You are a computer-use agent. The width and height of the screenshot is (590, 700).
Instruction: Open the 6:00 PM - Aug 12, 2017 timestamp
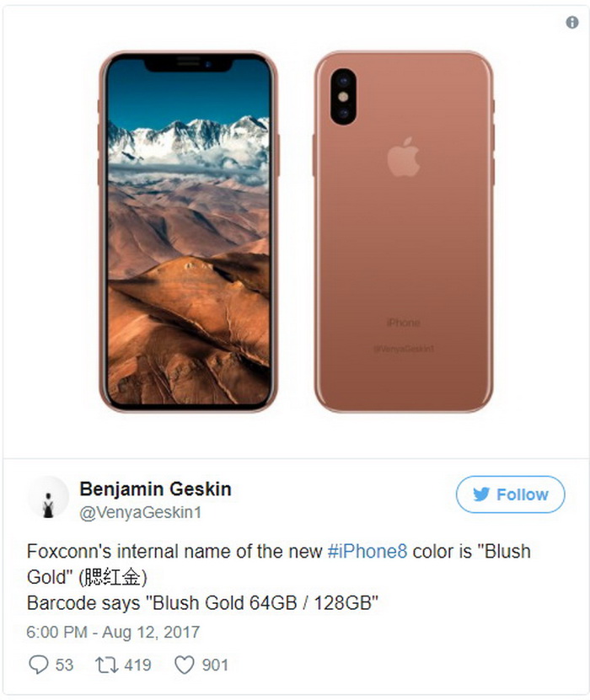click(113, 632)
